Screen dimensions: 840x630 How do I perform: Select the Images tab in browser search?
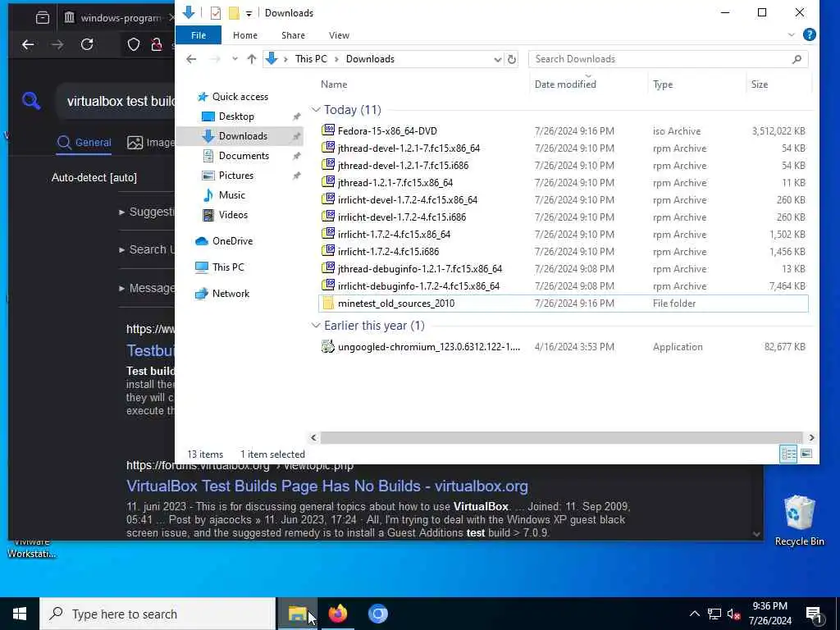click(x=151, y=143)
